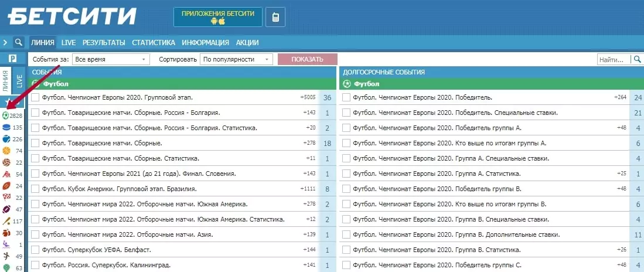Screen dimensions: 644x272
Task: Click the 11 count for Дополнительные ставки
Action: coord(638,235)
